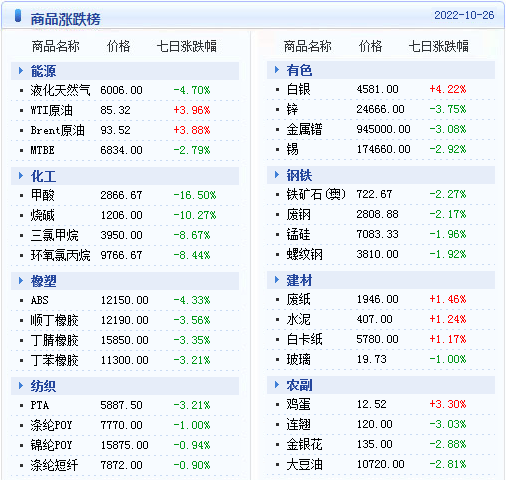Image resolution: width=506 pixels, height=480 pixels.
Task: Select the 甲酸 change -16.50%
Action: coord(195,195)
